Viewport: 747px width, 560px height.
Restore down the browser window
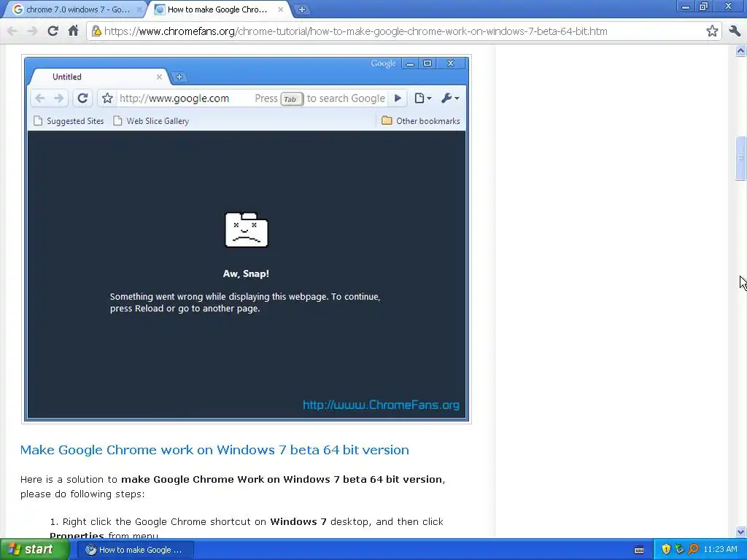(x=704, y=7)
